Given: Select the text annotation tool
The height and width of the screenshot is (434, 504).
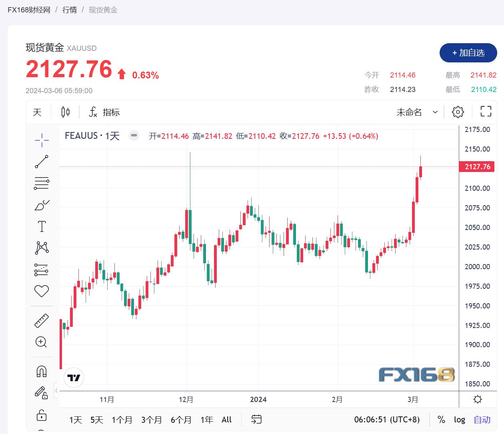Looking at the screenshot, I should point(41,226).
